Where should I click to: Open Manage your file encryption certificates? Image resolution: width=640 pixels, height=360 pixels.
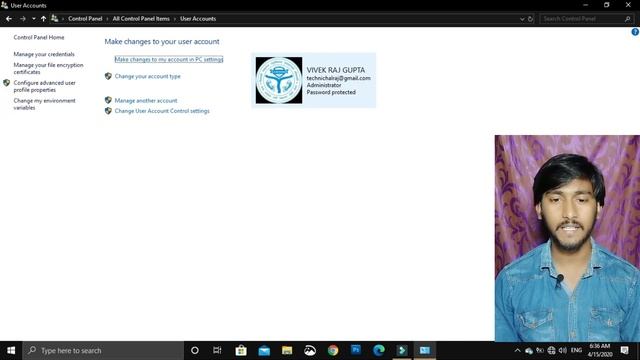48,68
